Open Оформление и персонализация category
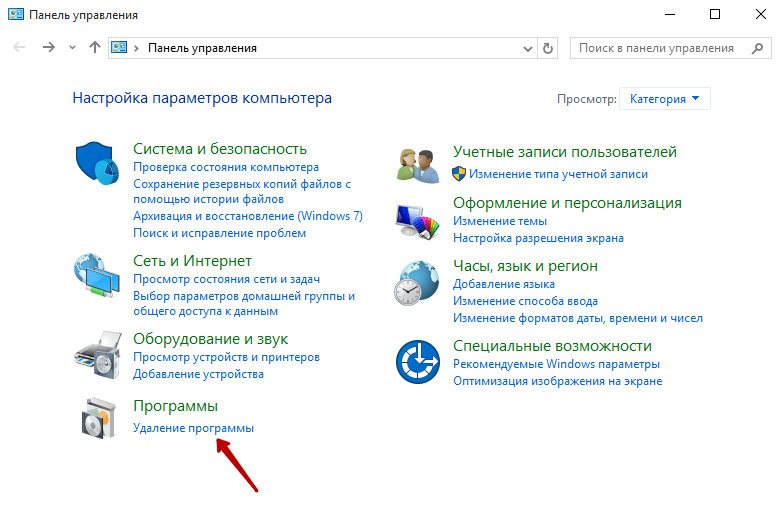782x509 pixels. [x=567, y=203]
